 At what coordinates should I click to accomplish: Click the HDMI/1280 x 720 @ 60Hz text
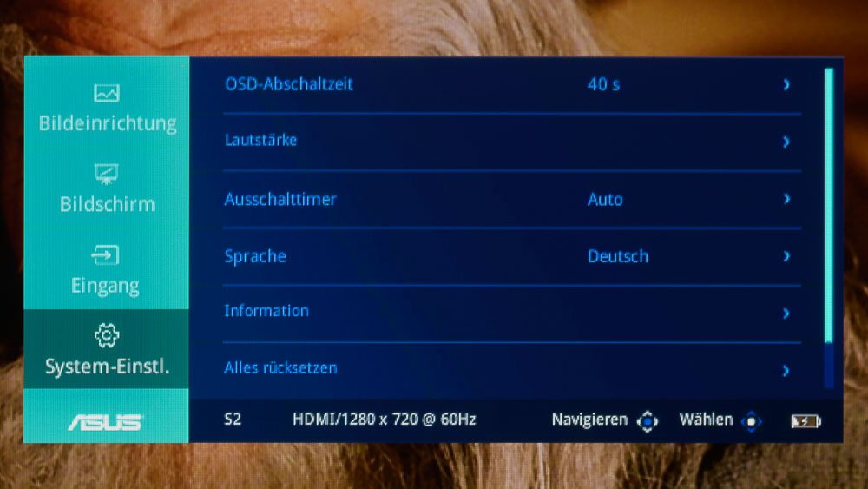tap(385, 420)
